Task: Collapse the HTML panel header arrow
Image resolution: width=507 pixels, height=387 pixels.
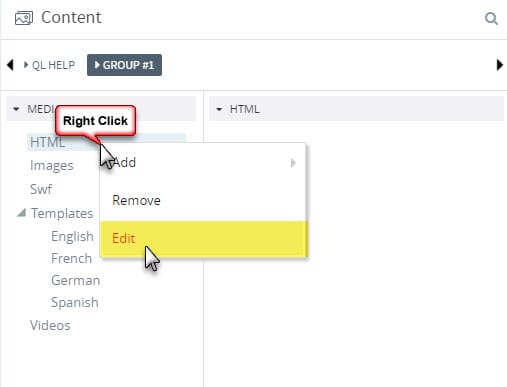Action: click(219, 109)
